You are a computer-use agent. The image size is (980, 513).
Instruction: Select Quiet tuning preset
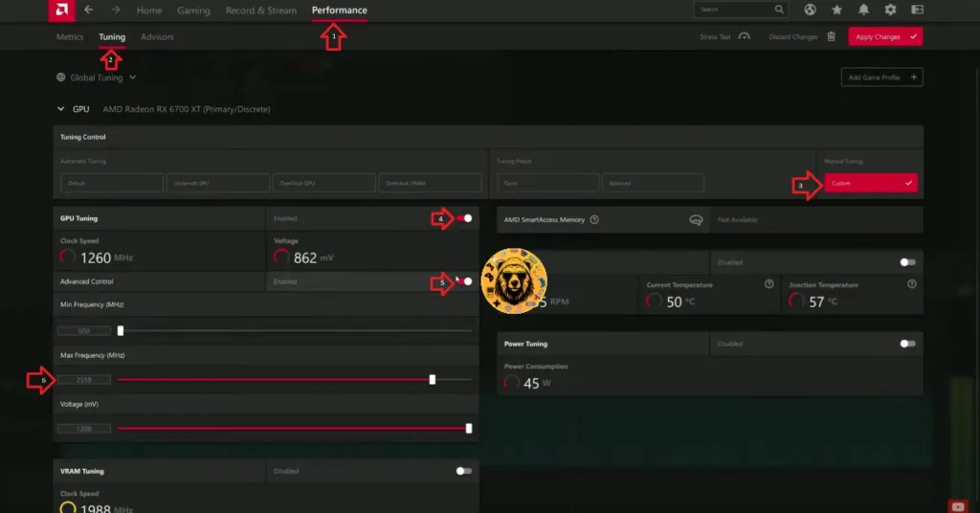pos(548,183)
